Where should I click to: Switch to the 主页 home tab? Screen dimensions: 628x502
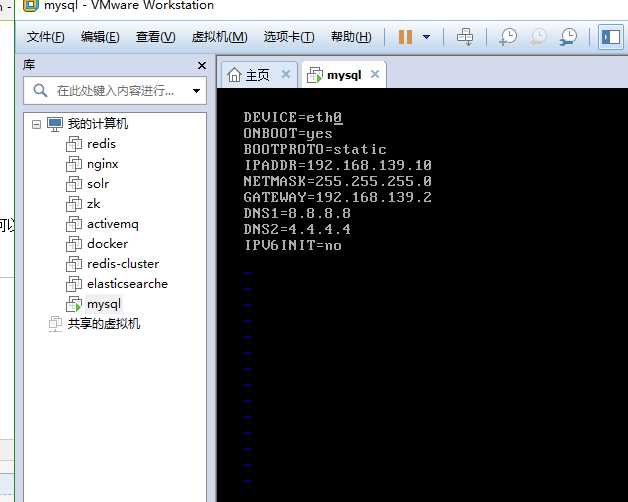click(258, 75)
